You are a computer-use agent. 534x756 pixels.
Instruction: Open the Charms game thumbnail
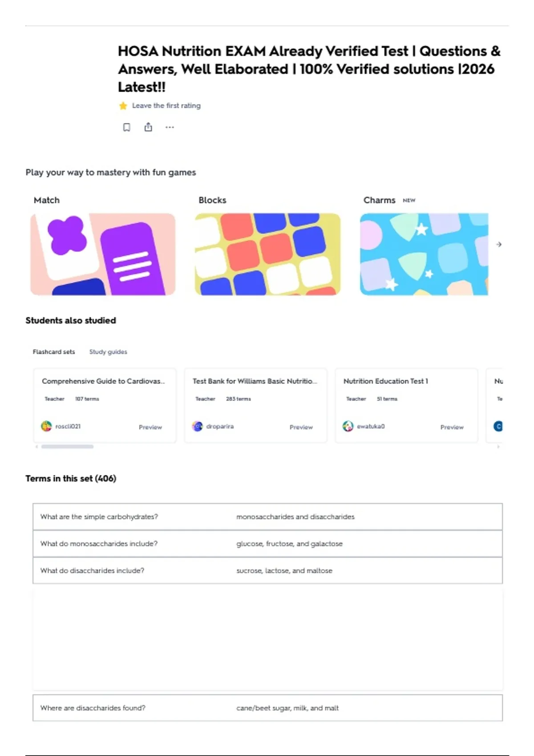tap(424, 254)
